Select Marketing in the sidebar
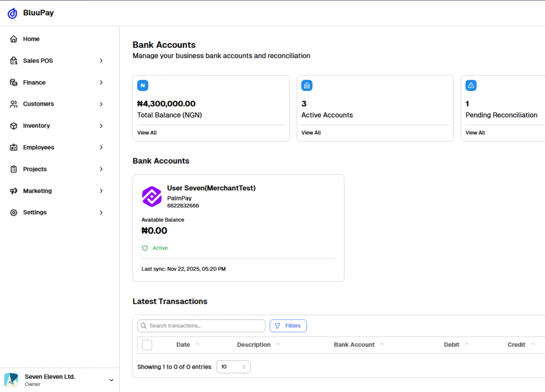The width and height of the screenshot is (545, 392). [37, 191]
